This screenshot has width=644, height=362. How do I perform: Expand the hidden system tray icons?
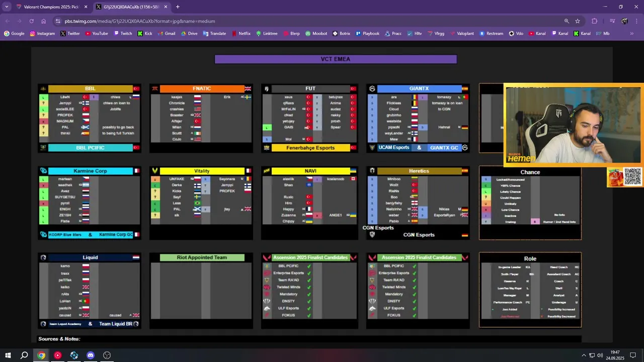(x=584, y=355)
